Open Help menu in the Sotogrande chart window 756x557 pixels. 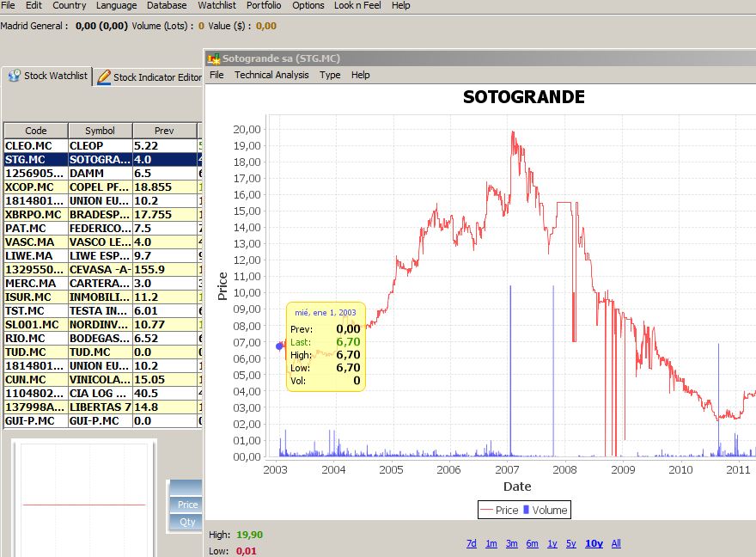point(360,75)
